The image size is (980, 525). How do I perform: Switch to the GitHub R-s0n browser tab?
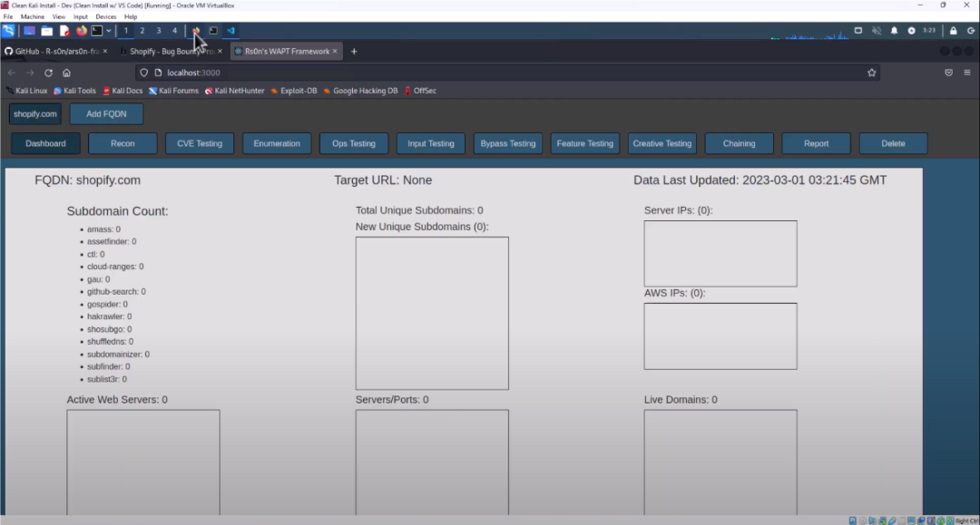(x=55, y=51)
